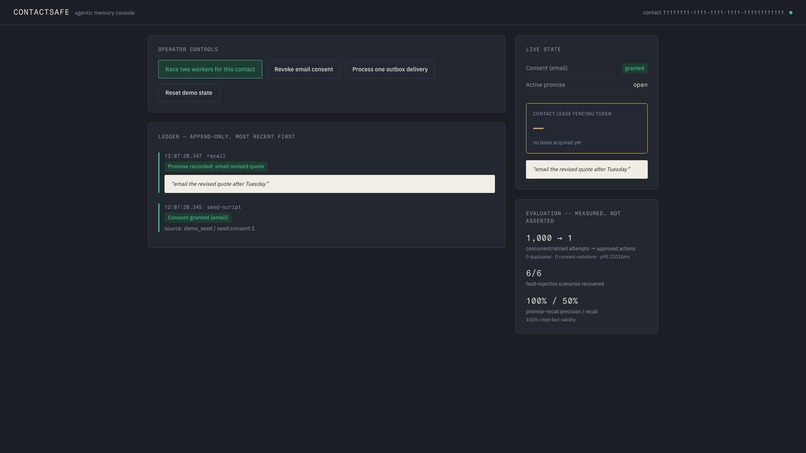Click 'no lease acquired yet' text
The image size is (806, 453).
(557, 142)
